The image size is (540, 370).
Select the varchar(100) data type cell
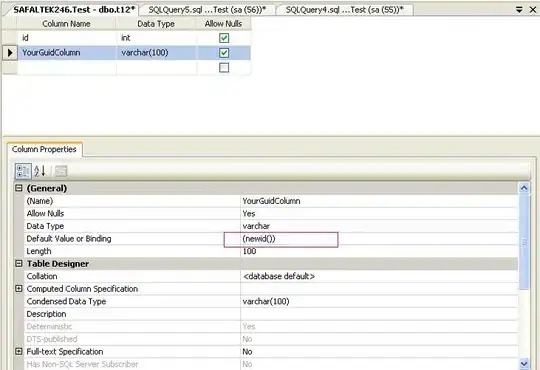tap(156, 53)
